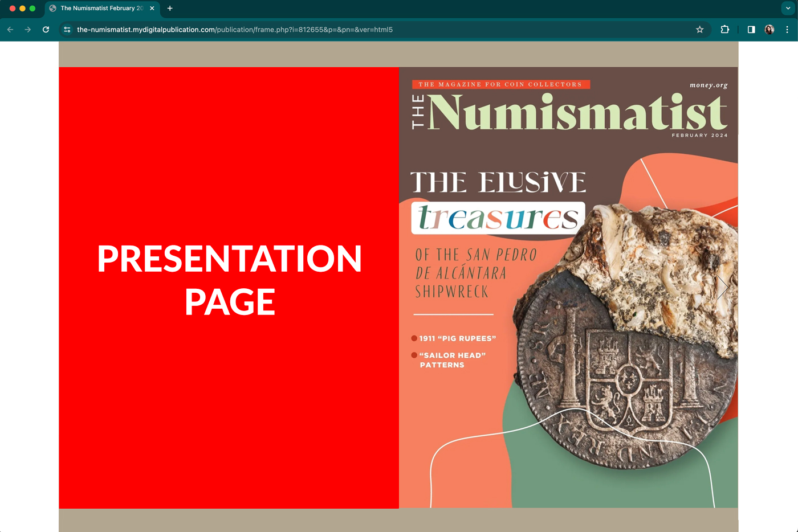Reload the Numismatist publication page
798x532 pixels.
(46, 30)
